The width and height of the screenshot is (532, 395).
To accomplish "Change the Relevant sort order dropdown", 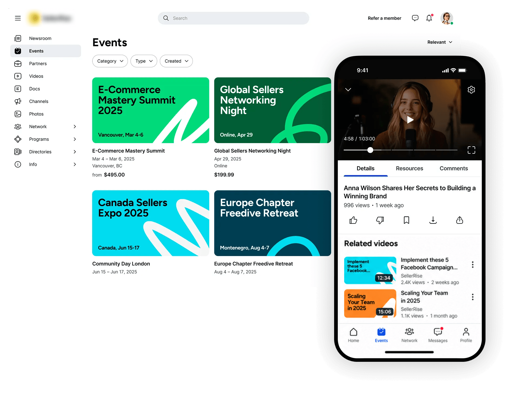I will click(440, 42).
